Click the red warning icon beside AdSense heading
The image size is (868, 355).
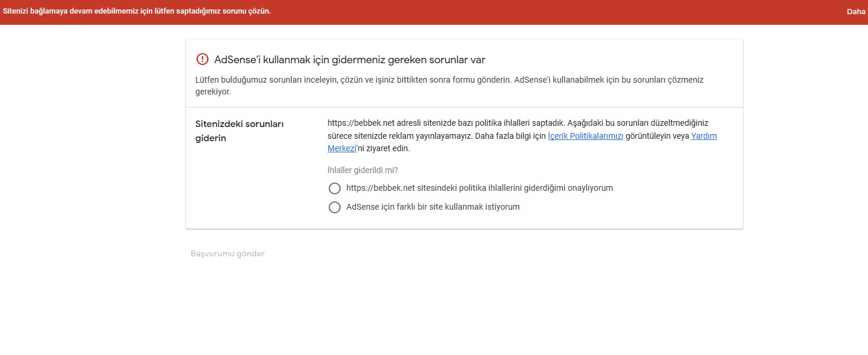tap(202, 59)
